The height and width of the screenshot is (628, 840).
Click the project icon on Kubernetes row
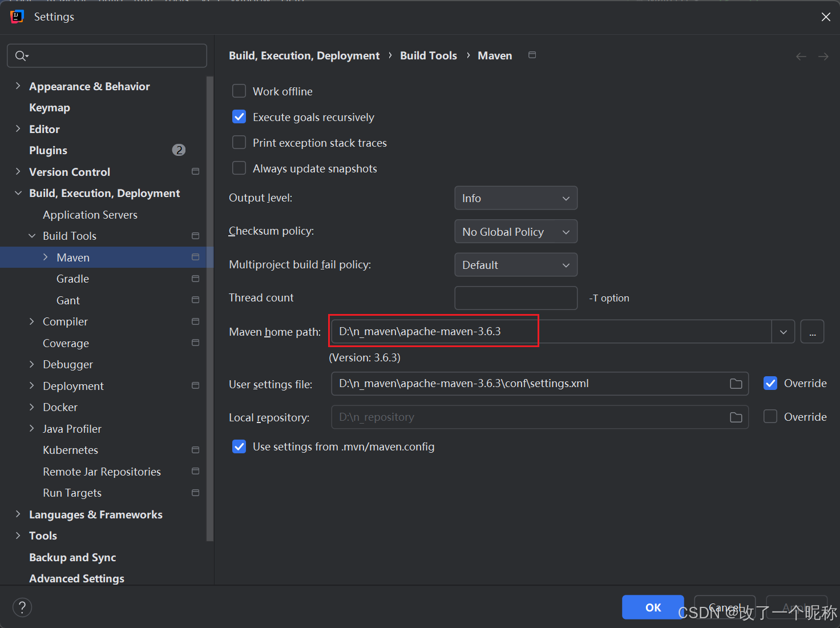coord(195,450)
